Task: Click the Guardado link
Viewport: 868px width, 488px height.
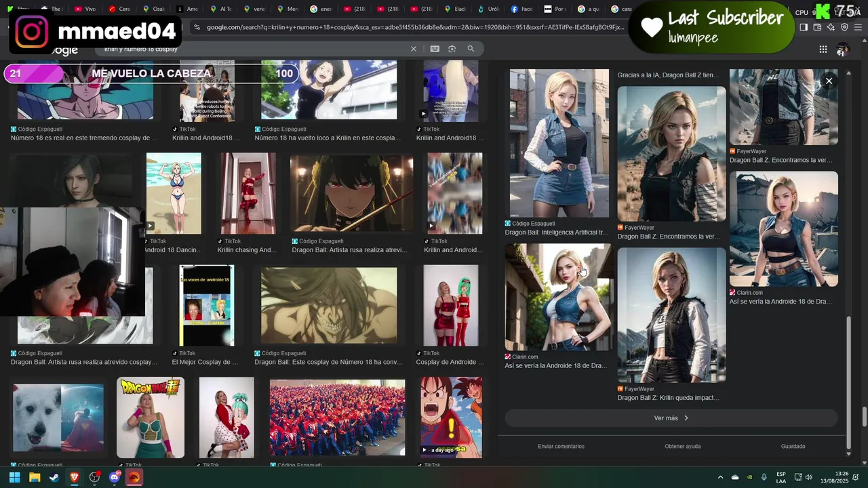Action: click(x=793, y=446)
